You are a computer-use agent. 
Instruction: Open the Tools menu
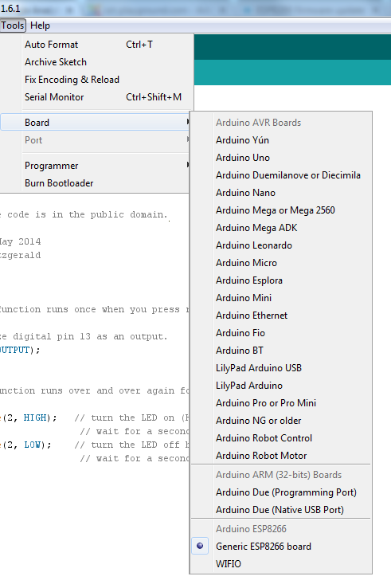[x=13, y=25]
